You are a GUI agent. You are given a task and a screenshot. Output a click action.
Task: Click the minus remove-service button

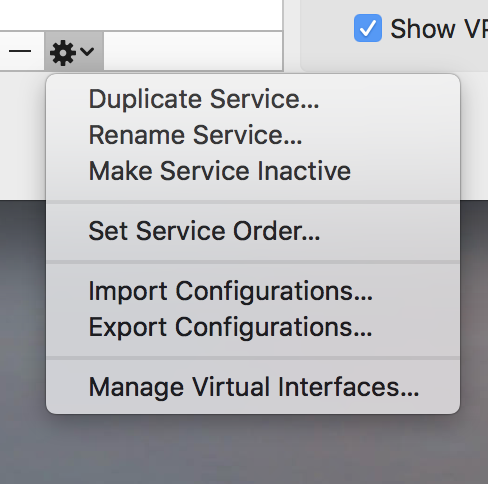[x=20, y=51]
